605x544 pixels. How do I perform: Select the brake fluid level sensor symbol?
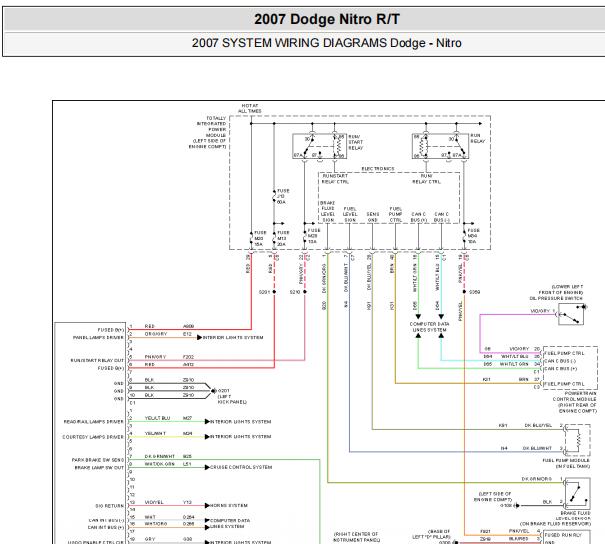point(577,493)
